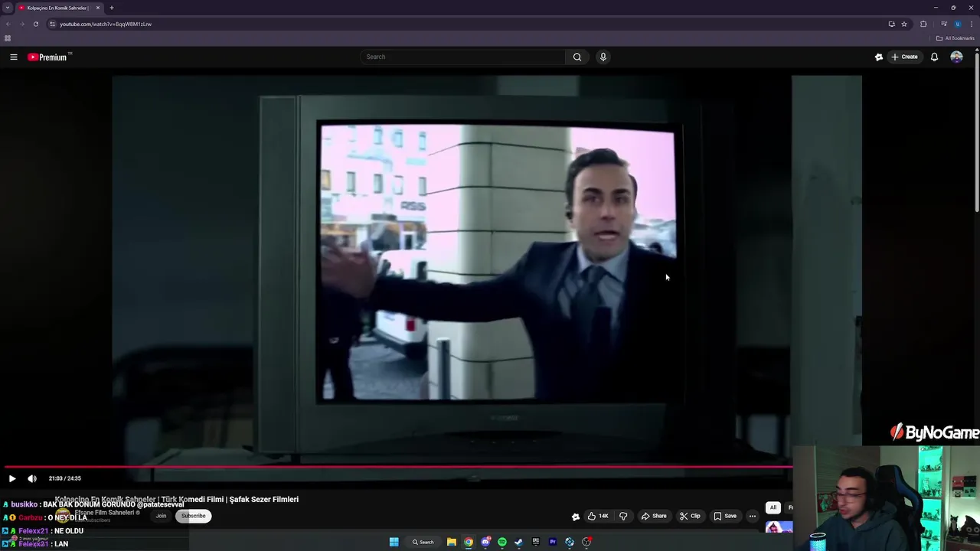This screenshot has width=980, height=551.
Task: Click the magnifier search button
Action: click(x=577, y=57)
